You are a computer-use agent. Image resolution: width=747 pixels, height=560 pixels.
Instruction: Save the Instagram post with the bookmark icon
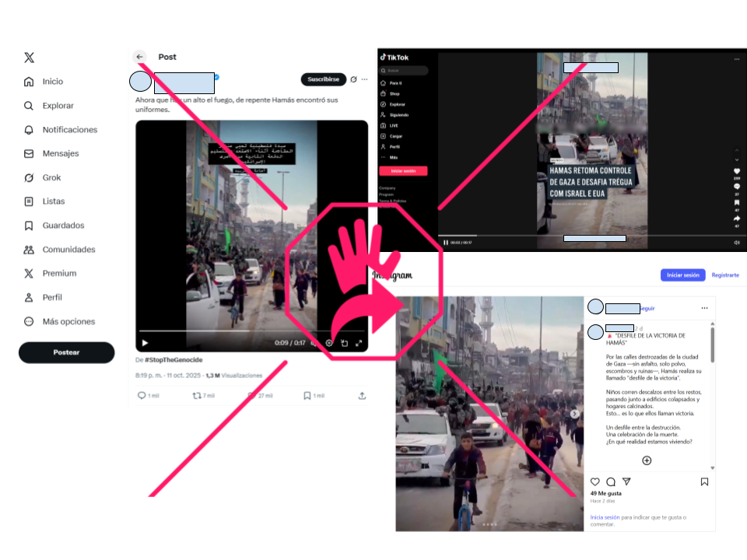704,482
